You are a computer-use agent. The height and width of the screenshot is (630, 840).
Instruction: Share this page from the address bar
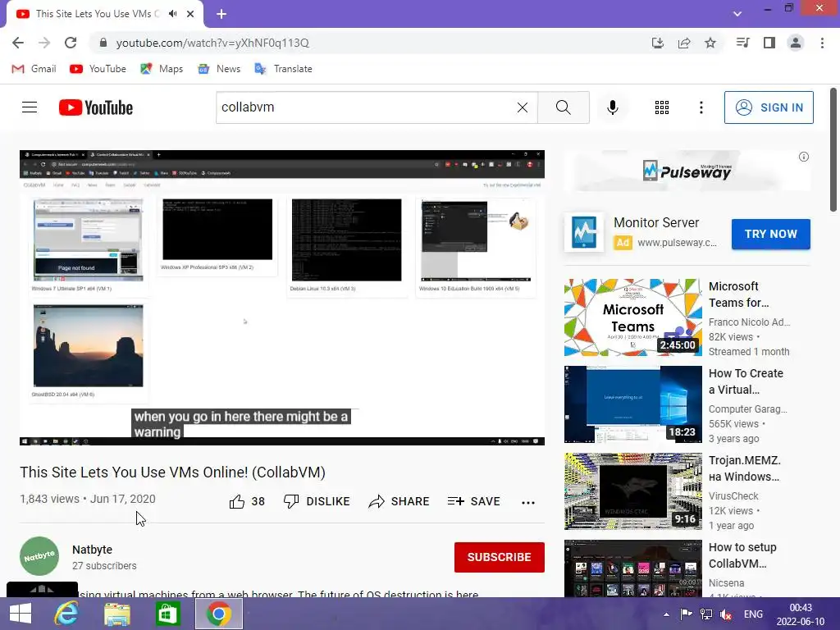click(x=684, y=43)
